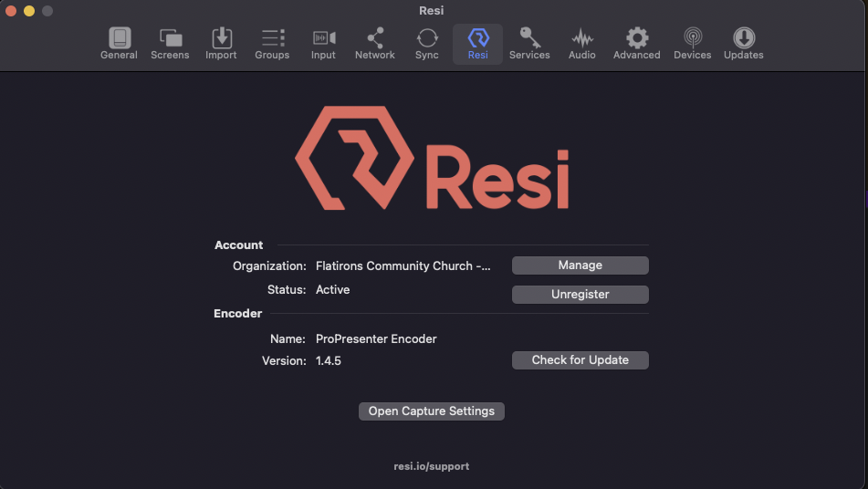This screenshot has width=868, height=489.
Task: Click the Unregister button
Action: click(x=580, y=295)
